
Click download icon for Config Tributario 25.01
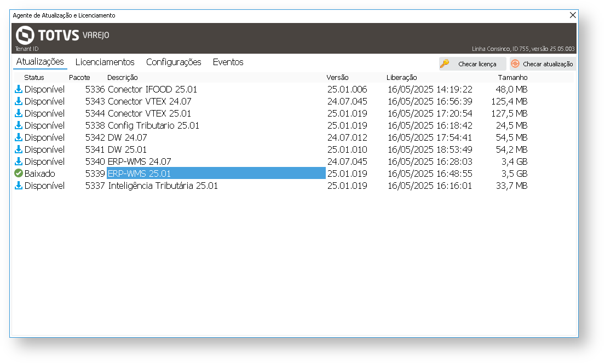[x=18, y=125]
